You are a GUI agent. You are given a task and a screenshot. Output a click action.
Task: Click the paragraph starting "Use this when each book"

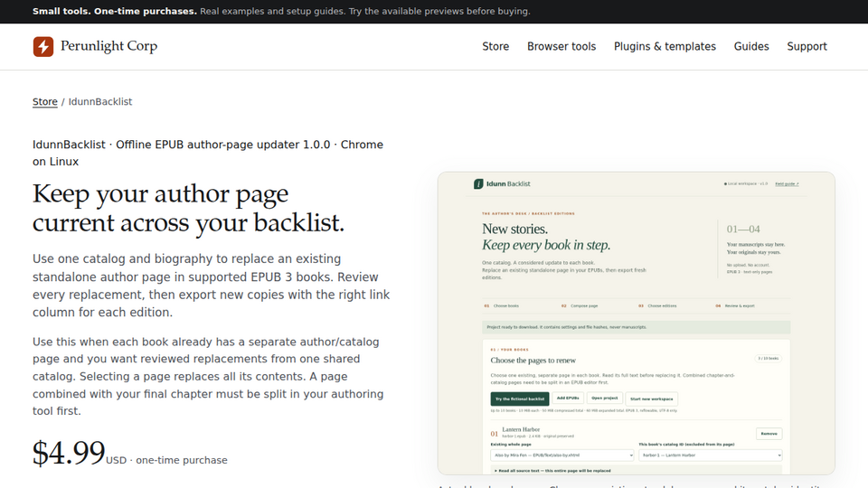[x=208, y=376]
